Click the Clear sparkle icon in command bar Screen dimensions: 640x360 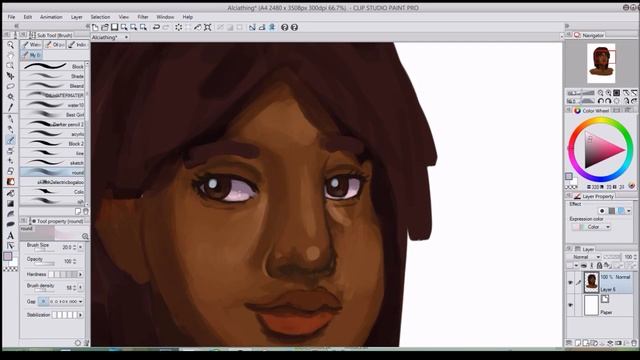coord(178,27)
